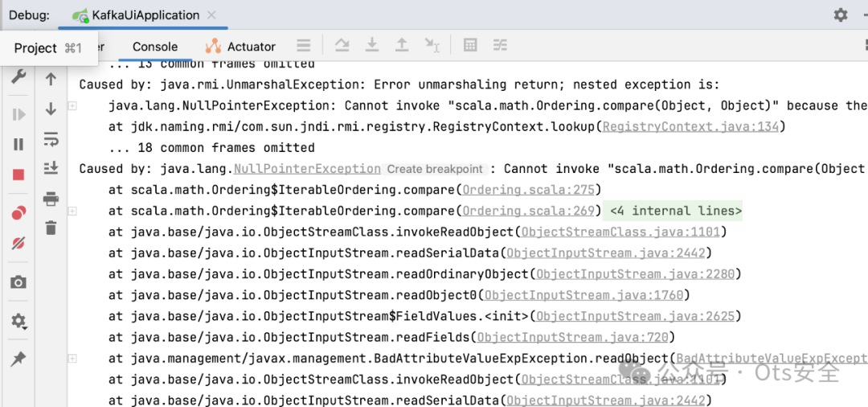
Task: Click Create breakpoint hint
Action: (x=435, y=169)
